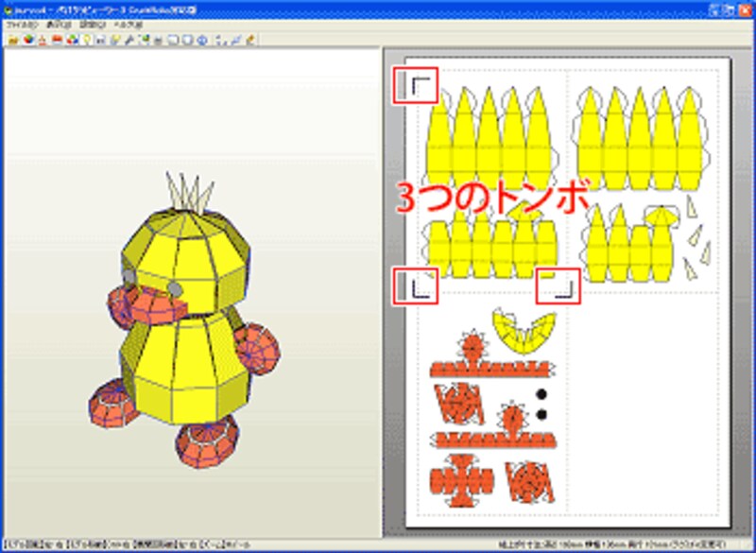Image resolution: width=756 pixels, height=553 pixels.
Task: Select the upper black eye dot part
Action: [x=541, y=394]
